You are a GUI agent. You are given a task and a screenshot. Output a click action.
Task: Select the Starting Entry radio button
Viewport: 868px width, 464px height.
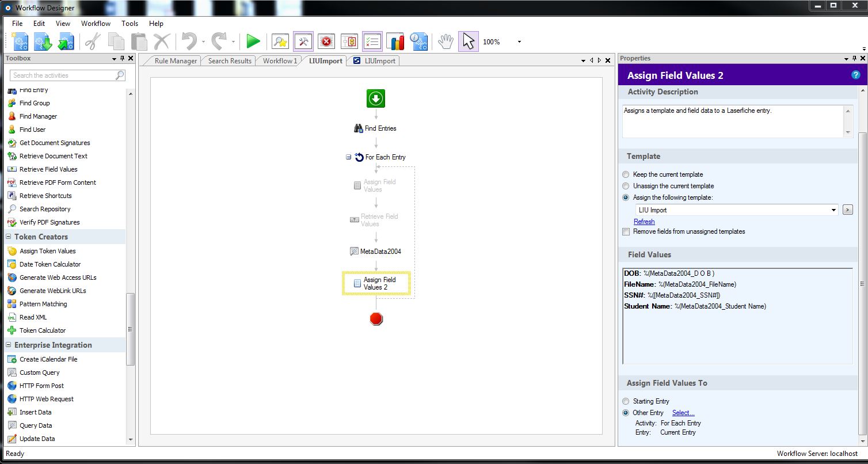[x=626, y=401]
